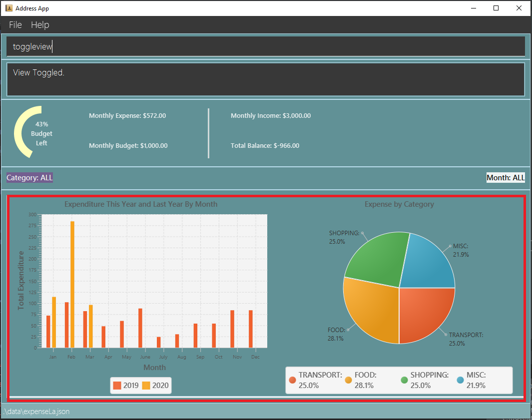This screenshot has width=532, height=420.
Task: Click the tall Feb 2020 bar
Action: point(72,284)
